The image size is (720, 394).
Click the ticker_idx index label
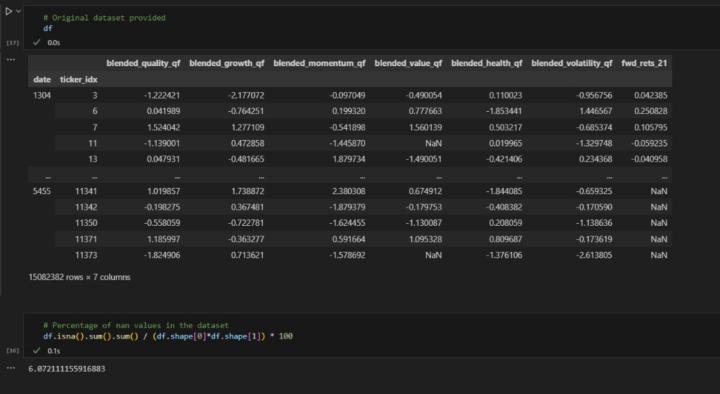point(79,79)
